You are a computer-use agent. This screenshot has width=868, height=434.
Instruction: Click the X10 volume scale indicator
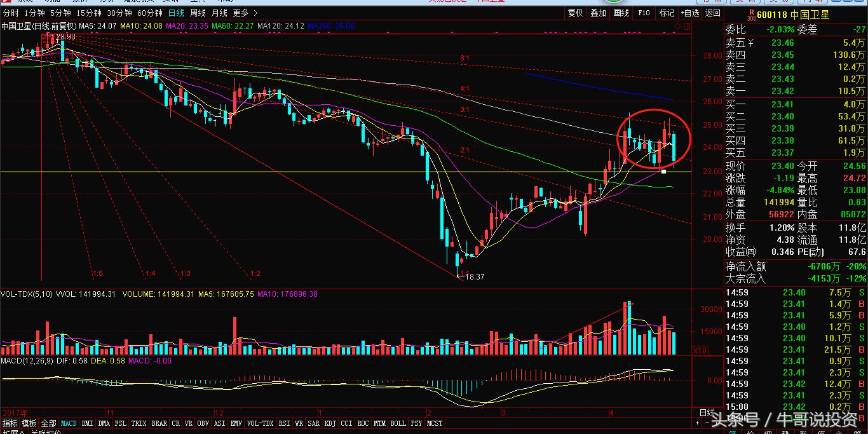point(699,350)
